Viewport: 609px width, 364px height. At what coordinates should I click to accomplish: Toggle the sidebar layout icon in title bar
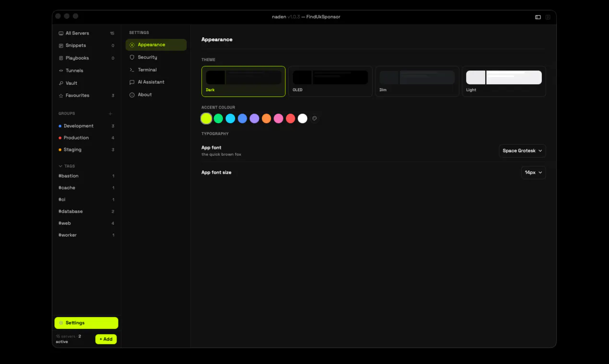538,17
